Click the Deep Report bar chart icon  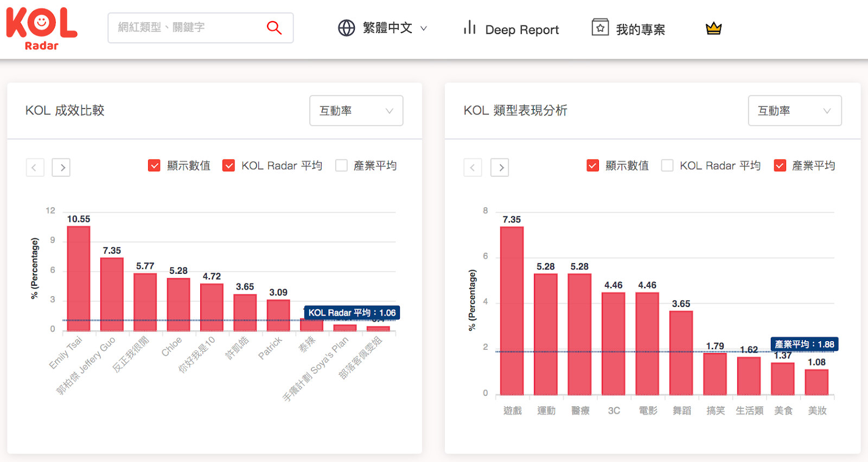[470, 28]
